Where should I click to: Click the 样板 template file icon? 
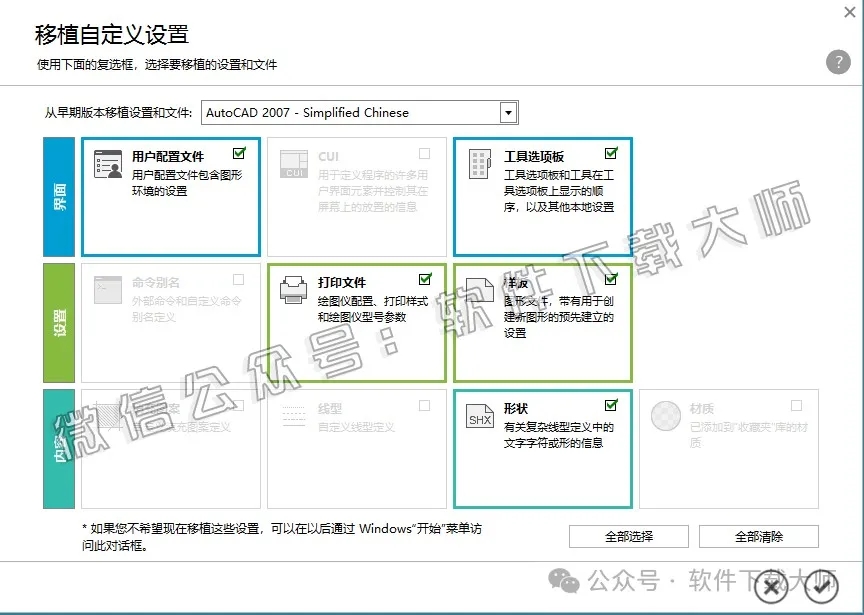480,289
